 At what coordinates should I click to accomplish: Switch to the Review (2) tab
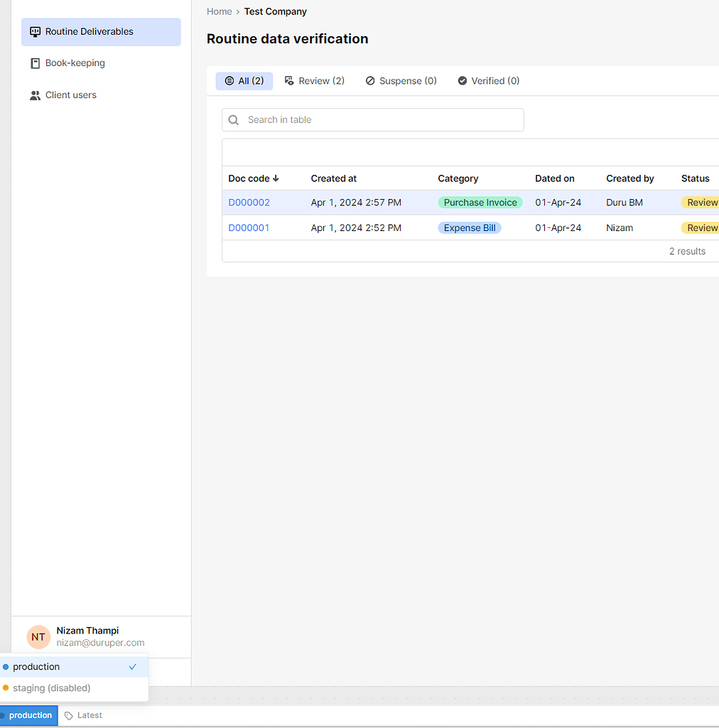[x=314, y=80]
